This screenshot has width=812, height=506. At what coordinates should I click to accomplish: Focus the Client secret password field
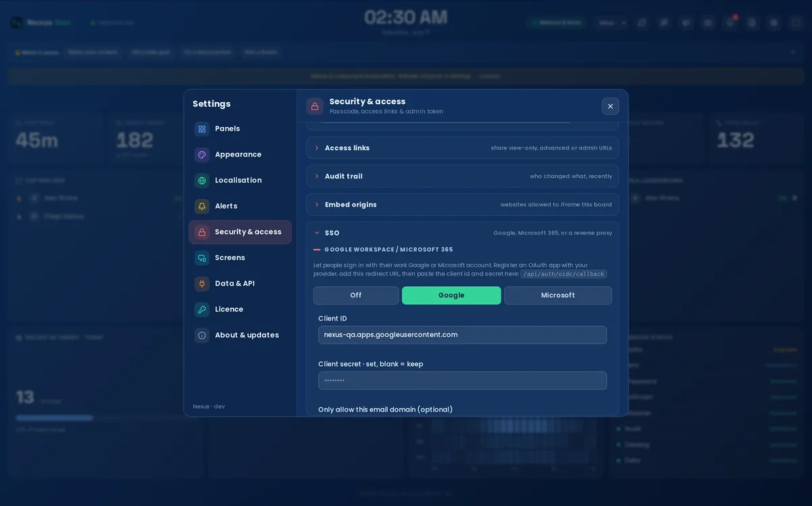[463, 380]
